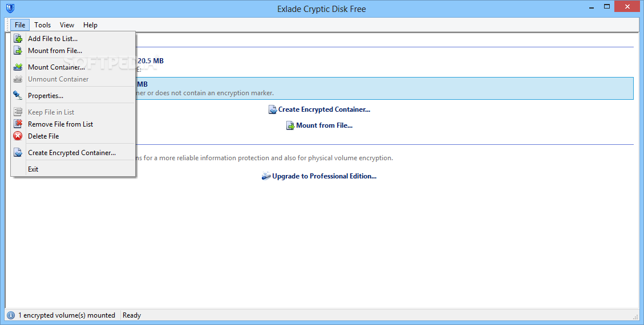The height and width of the screenshot is (325, 644).
Task: Click the Add File to List icon
Action: [x=18, y=39]
